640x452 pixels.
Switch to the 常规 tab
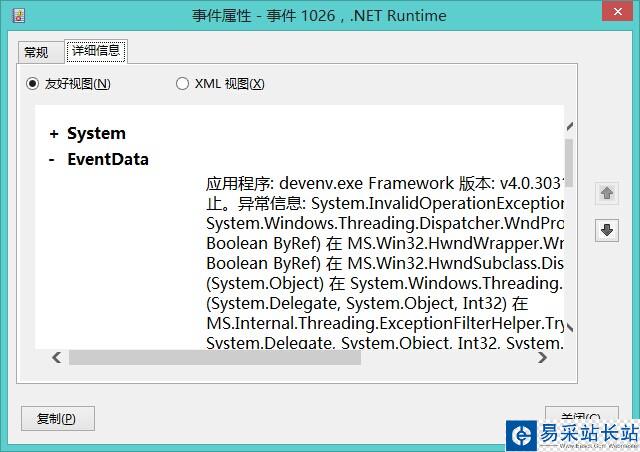pos(36,52)
